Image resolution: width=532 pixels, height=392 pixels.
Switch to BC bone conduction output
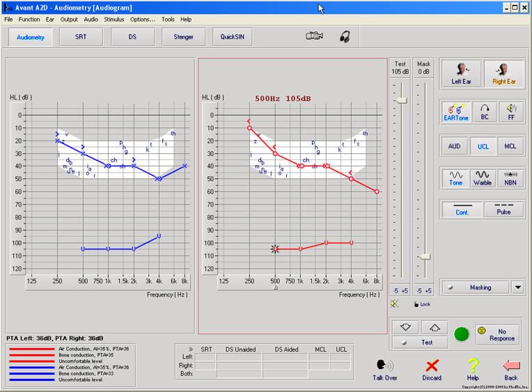click(x=483, y=111)
